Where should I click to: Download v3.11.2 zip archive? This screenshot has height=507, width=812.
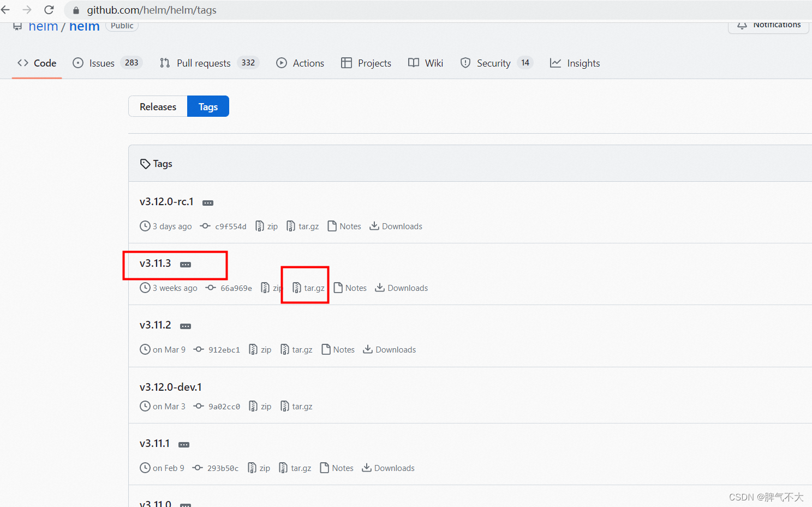click(x=260, y=350)
